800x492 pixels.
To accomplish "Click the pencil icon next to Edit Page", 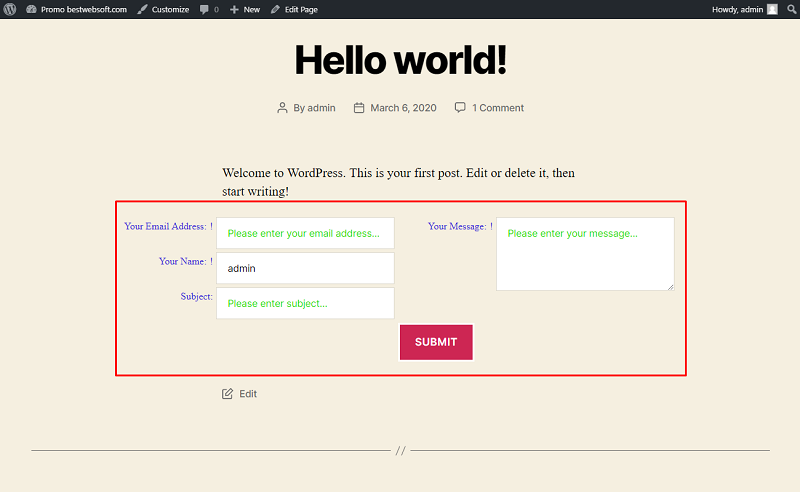I will (x=276, y=9).
